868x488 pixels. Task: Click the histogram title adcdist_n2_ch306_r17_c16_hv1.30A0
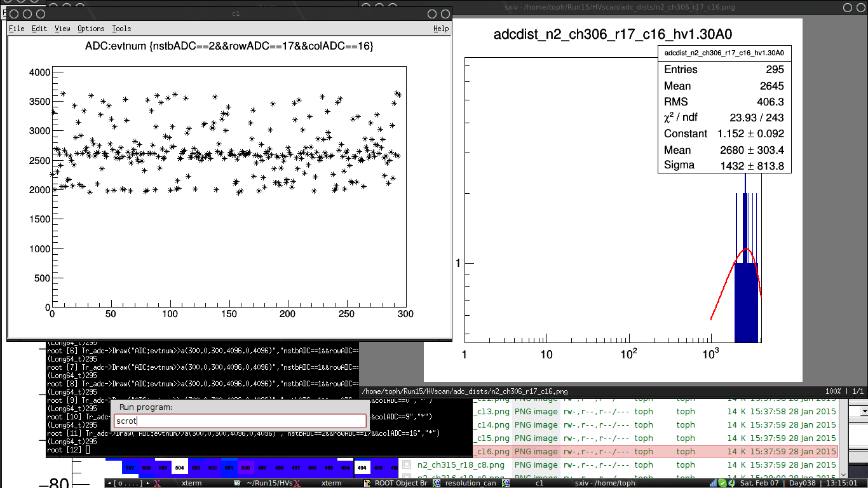point(613,34)
